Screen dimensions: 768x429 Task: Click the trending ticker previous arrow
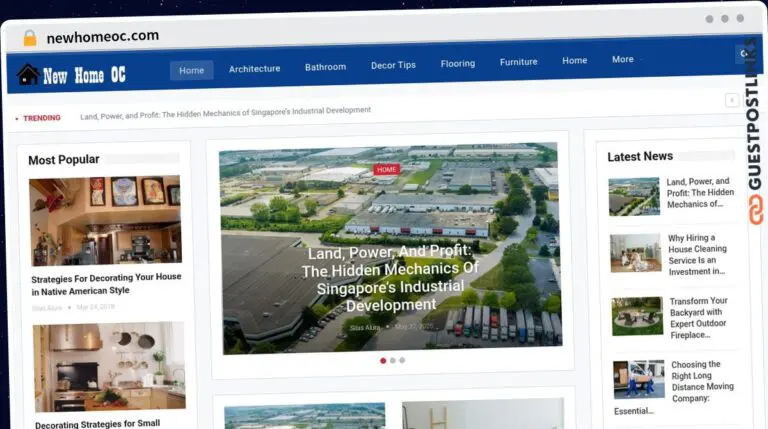coord(732,100)
